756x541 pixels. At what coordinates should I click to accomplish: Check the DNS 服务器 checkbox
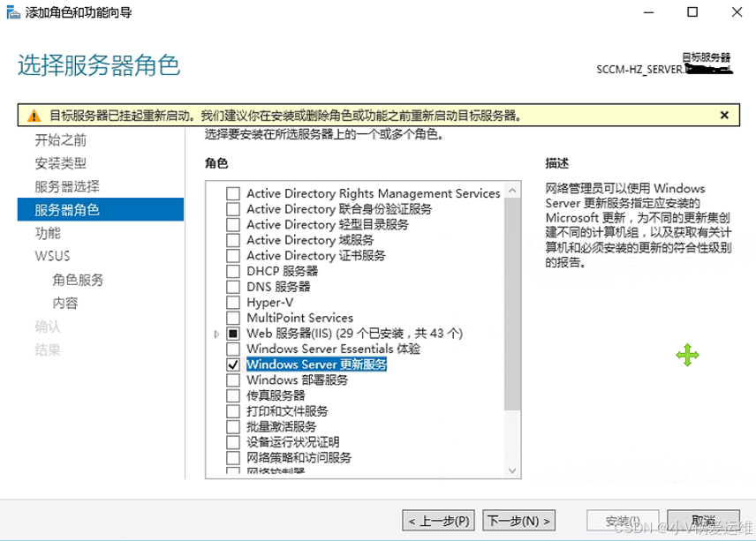coord(233,286)
